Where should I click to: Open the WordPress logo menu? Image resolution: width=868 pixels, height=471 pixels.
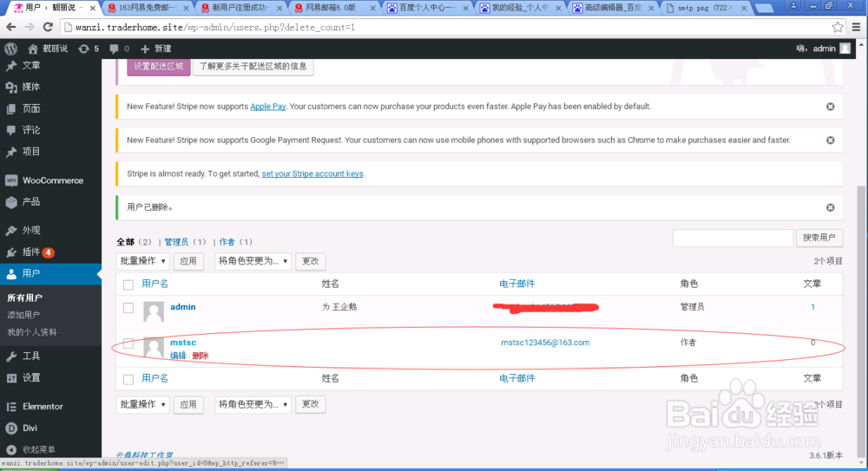(10, 49)
